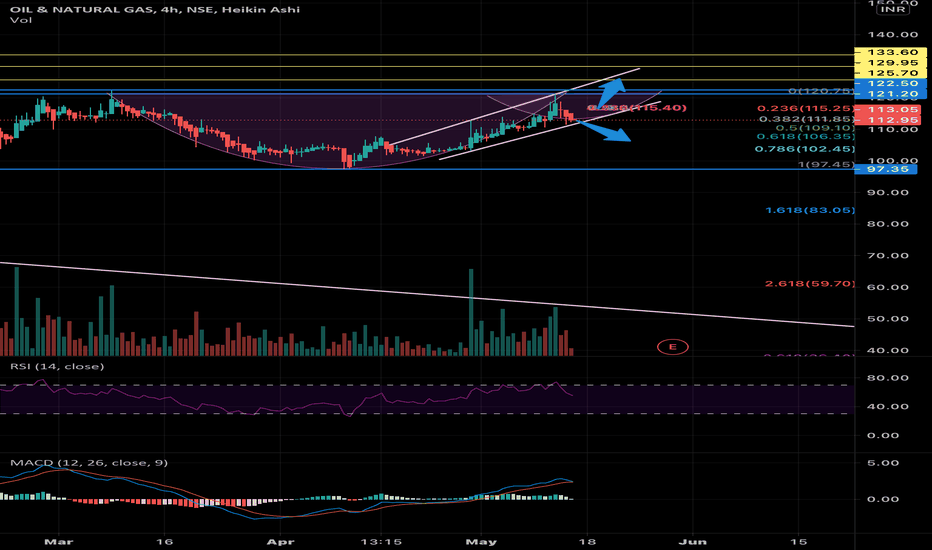Click the tallest volume bar in late April
This screenshot has width=932, height=550.
(471, 312)
